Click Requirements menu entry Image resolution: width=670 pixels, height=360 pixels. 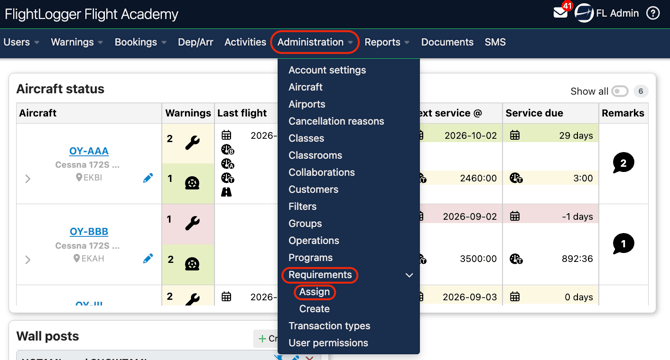pyautogui.click(x=320, y=275)
